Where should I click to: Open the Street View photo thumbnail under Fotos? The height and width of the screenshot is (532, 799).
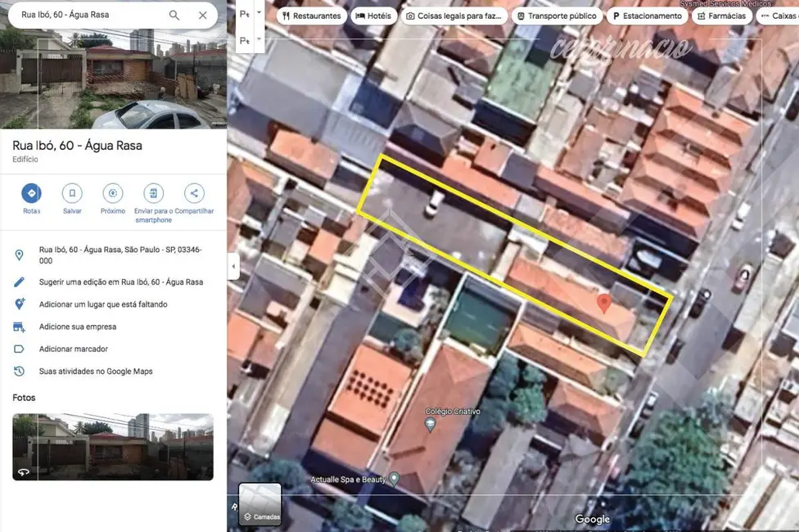point(113,446)
